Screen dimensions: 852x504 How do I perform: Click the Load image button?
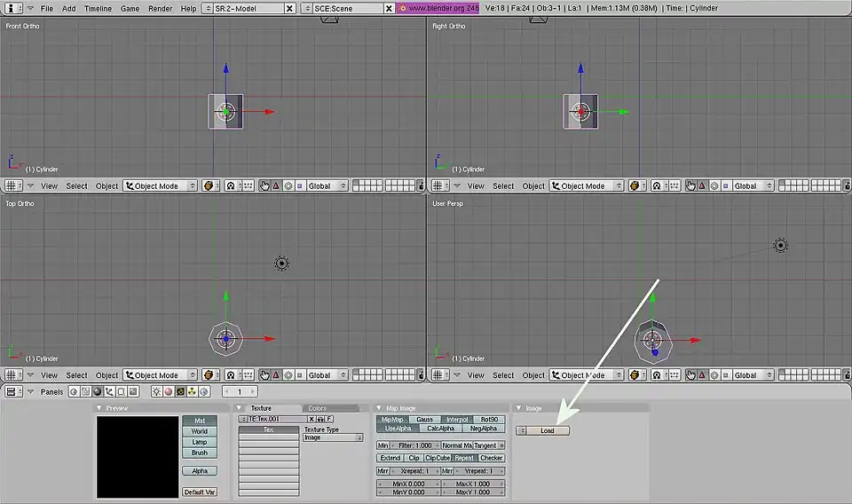[547, 431]
